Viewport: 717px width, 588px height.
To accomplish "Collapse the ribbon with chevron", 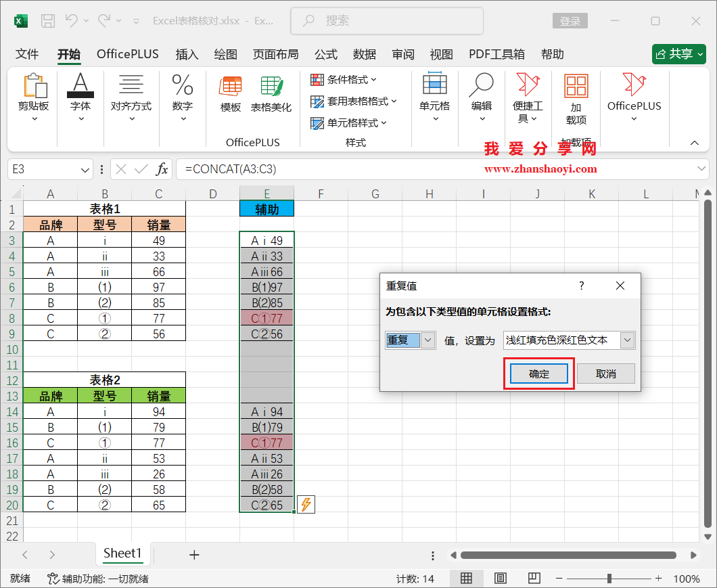I will [694, 143].
